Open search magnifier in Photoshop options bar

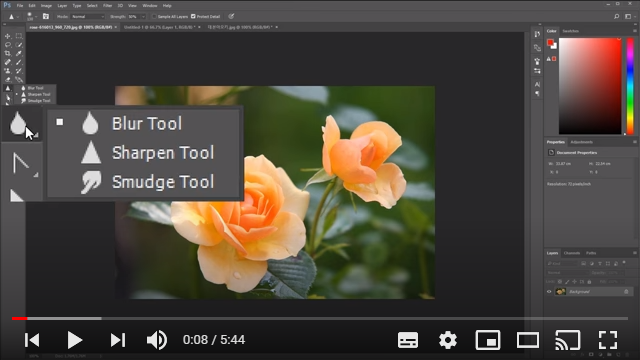click(616, 16)
